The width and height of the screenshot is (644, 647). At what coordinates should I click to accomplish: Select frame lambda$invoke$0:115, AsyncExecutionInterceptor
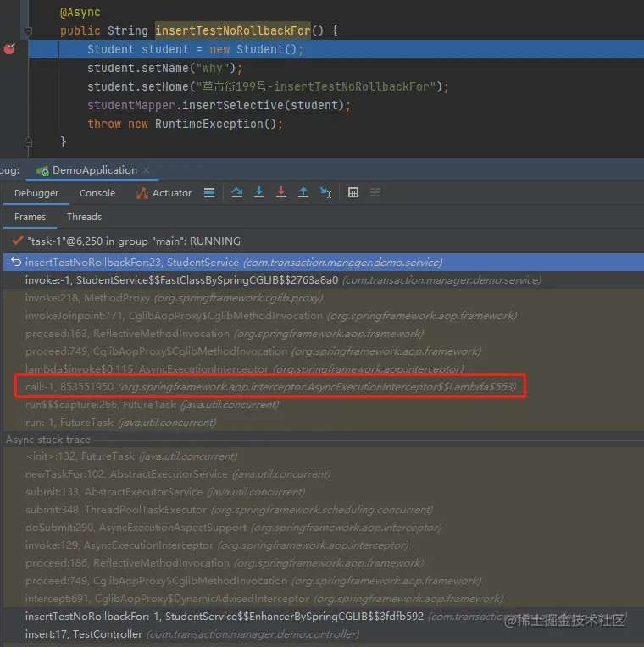[323, 368]
